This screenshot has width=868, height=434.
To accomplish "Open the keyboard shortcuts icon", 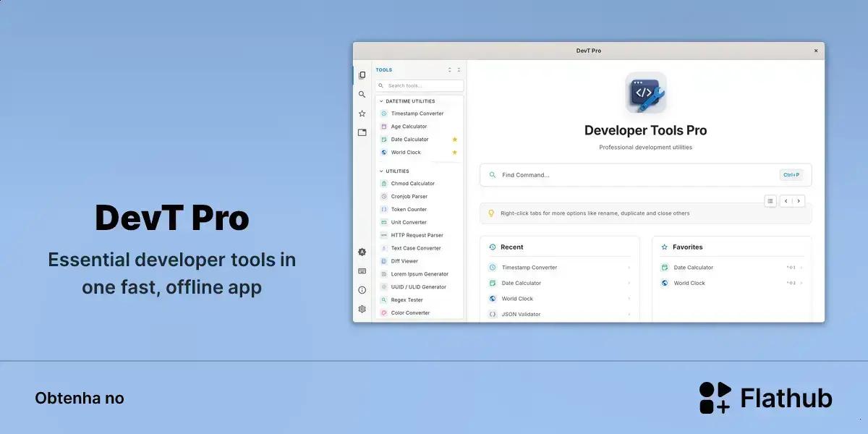I will pyautogui.click(x=362, y=271).
